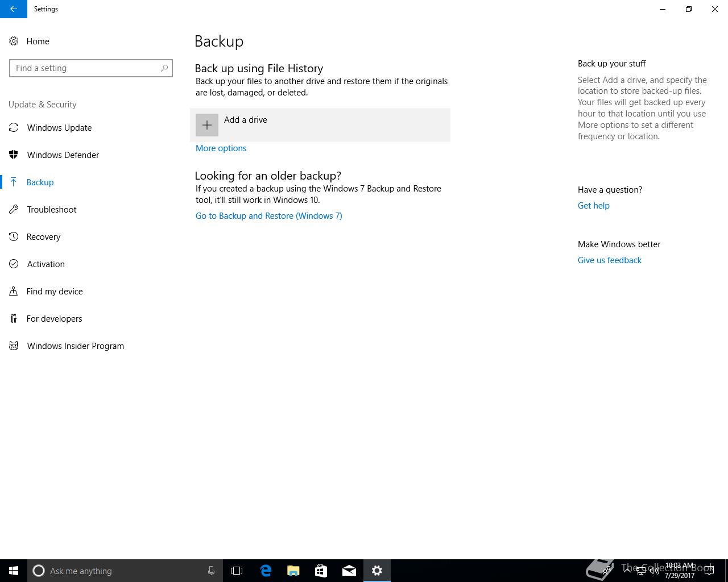The width and height of the screenshot is (728, 582).
Task: Switch to the Recovery section
Action: coord(91,236)
